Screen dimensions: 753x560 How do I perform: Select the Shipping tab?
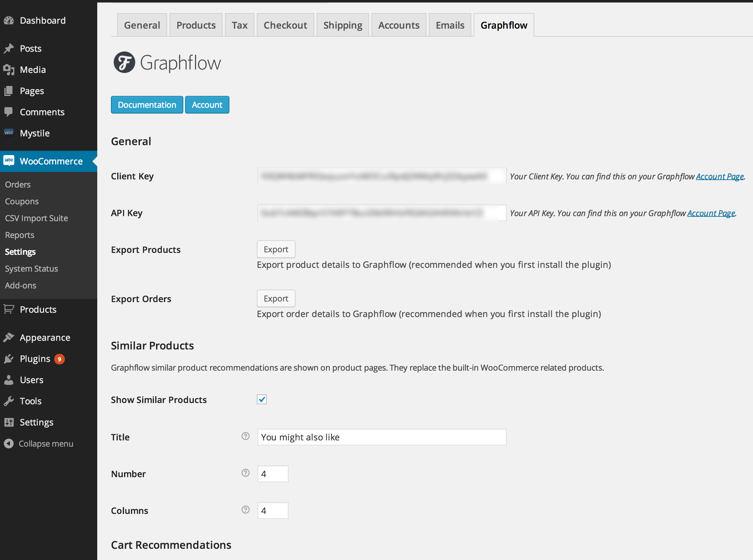coord(343,25)
